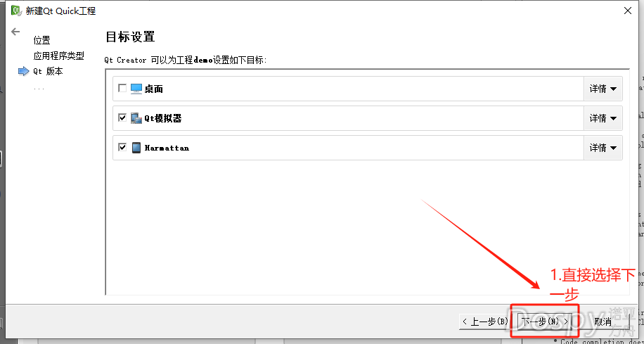Click the Qt Creator logo in title bar
This screenshot has height=344, width=644.
coord(16,11)
